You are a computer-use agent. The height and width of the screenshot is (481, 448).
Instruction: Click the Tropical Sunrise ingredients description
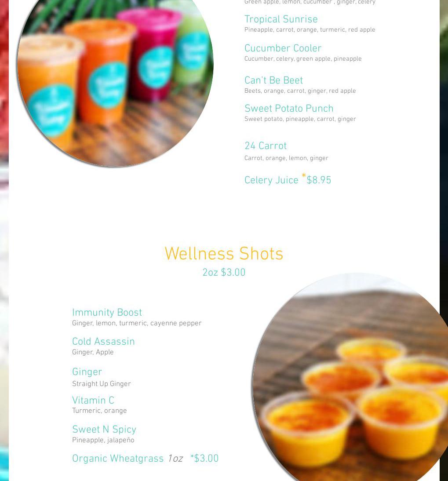click(310, 30)
